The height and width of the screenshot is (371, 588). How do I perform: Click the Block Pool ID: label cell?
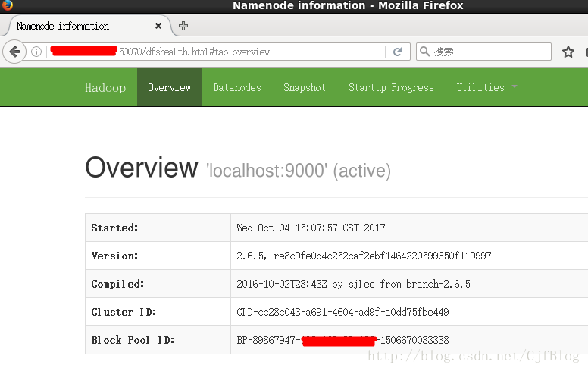coord(158,340)
